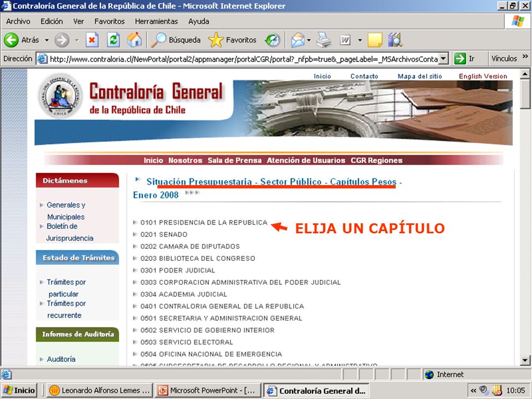This screenshot has height=399, width=532.
Task: Select 0401 CONTRALORIA GENERAL DE LA REPUBLICA
Action: (222, 306)
